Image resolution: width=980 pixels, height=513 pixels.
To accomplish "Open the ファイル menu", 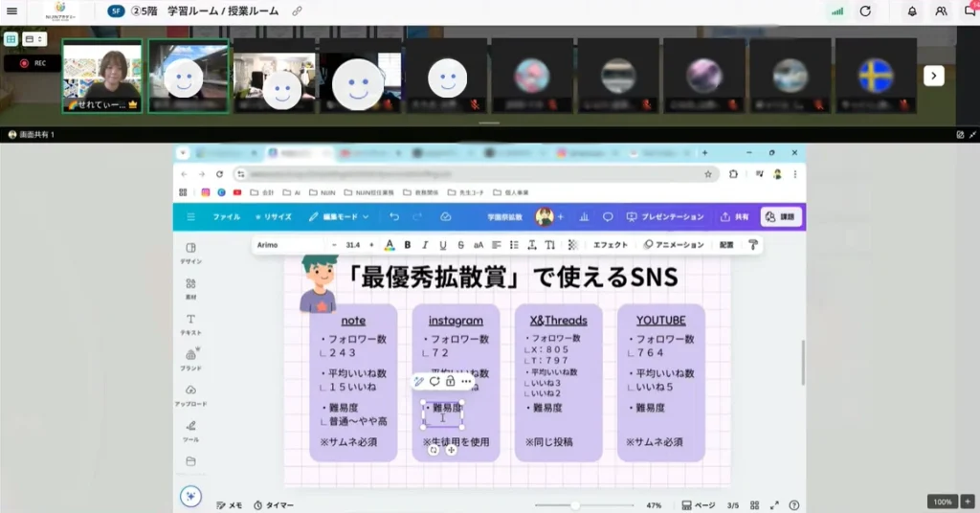I will (x=226, y=217).
